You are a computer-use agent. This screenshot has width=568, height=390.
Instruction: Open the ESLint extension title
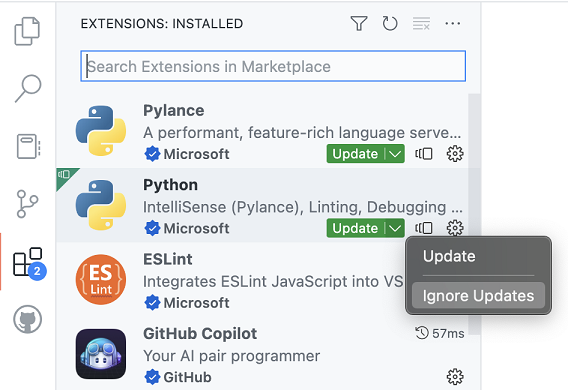coord(168,259)
